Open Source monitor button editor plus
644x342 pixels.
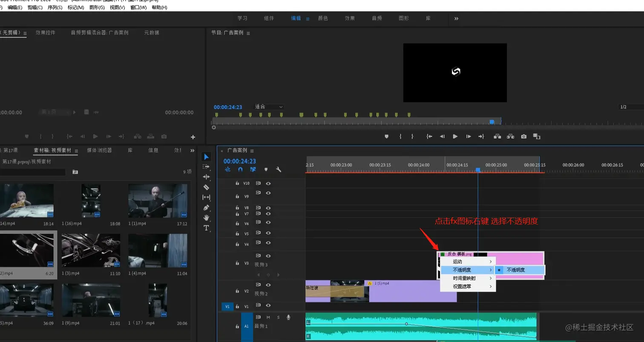click(193, 137)
